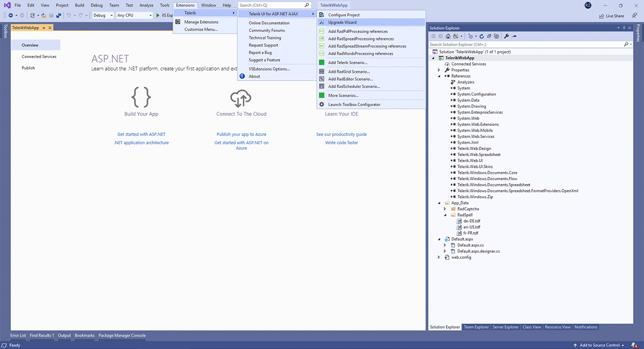Open the Extensions menu

(x=185, y=5)
